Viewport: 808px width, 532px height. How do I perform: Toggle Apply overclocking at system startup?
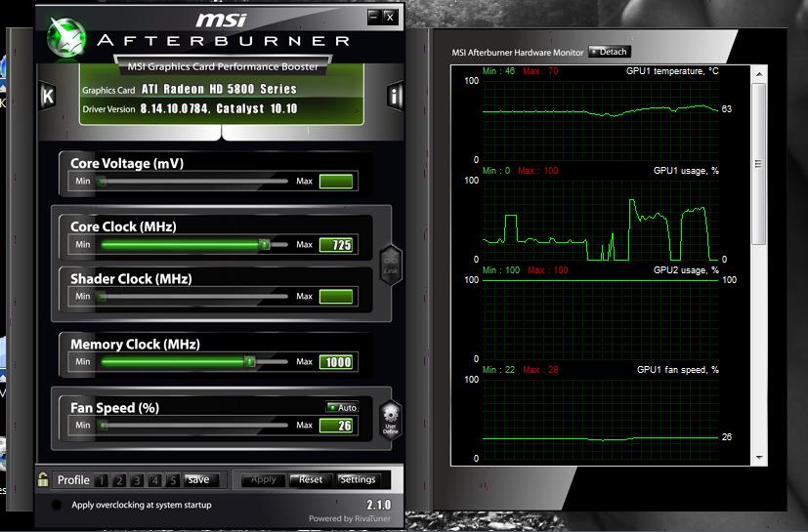click(x=56, y=505)
